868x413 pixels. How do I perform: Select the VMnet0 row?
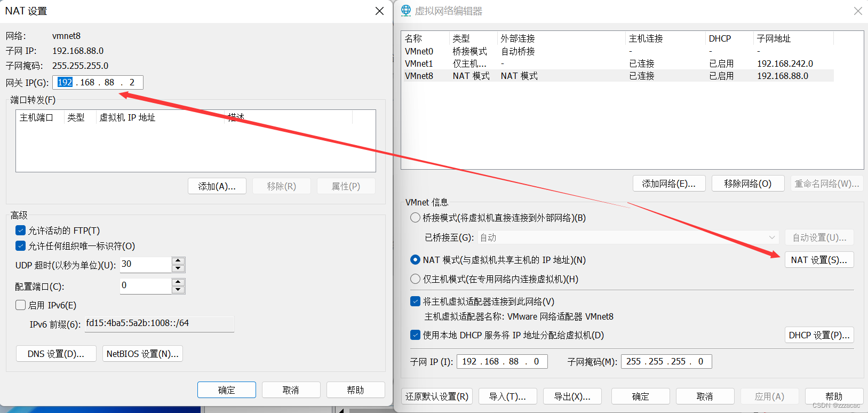(617, 51)
